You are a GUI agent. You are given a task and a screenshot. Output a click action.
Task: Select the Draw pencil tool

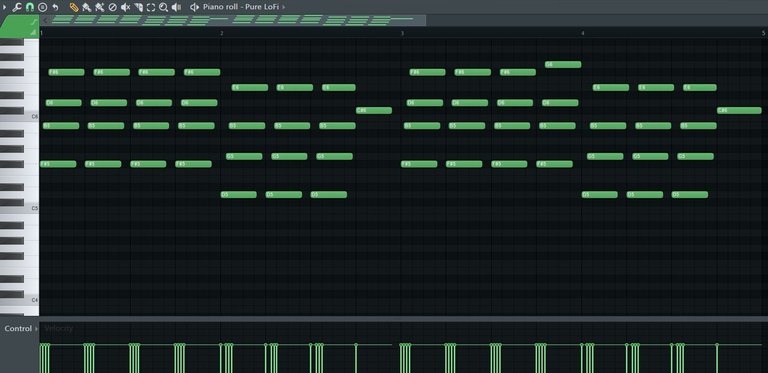(74, 7)
